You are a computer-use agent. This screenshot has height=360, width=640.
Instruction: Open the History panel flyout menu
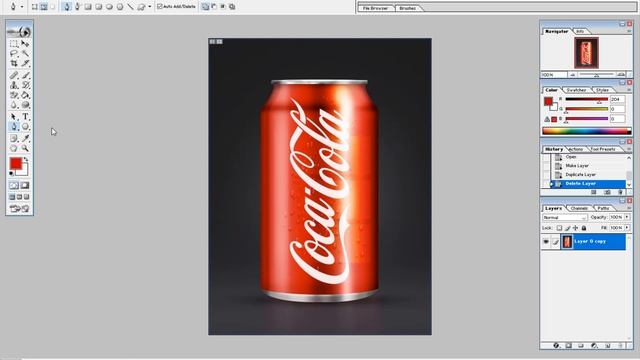pos(629,149)
